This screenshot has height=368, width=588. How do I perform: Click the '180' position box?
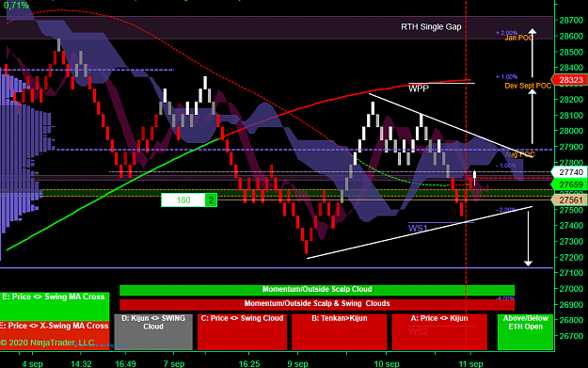(183, 200)
